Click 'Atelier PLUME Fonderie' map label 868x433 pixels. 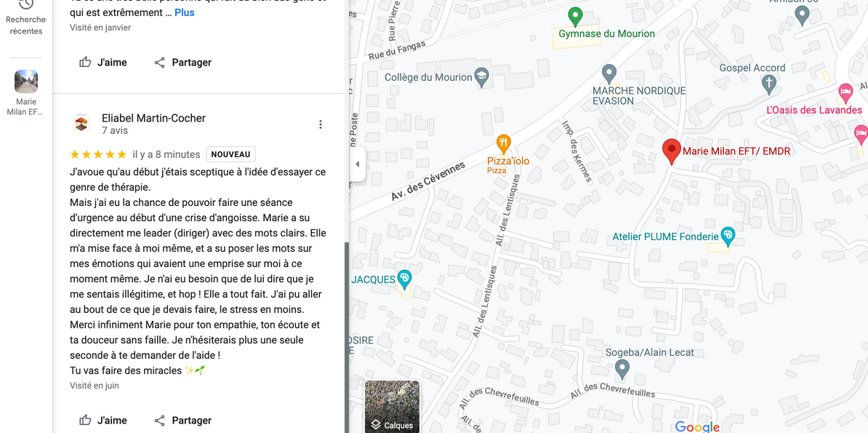(x=665, y=237)
